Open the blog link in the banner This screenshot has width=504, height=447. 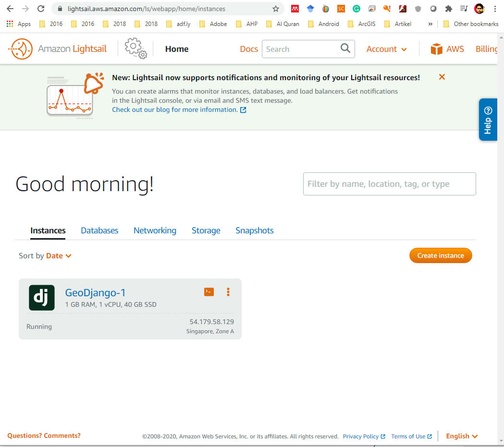pyautogui.click(x=179, y=110)
